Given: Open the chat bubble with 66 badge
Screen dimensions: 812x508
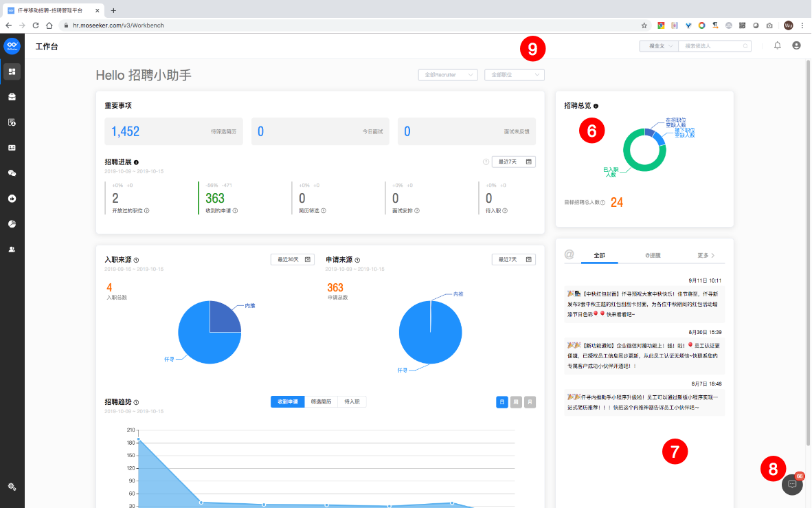Looking at the screenshot, I should click(792, 484).
